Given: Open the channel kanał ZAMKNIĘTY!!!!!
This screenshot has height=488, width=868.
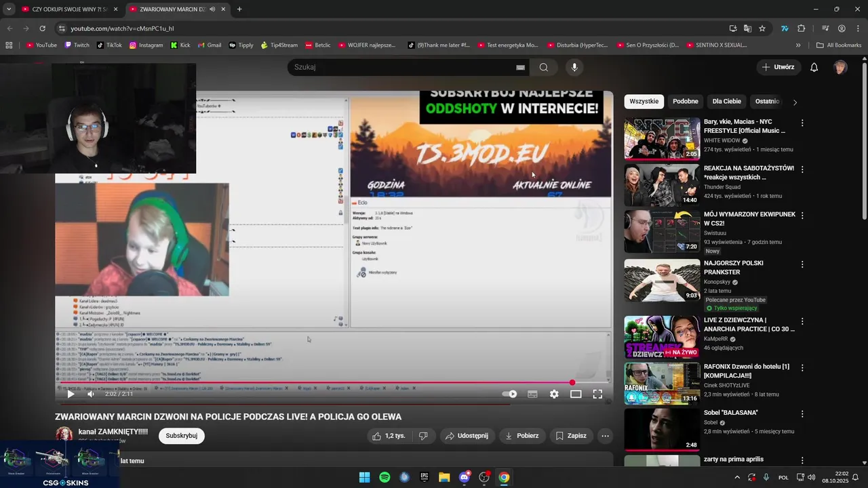Looking at the screenshot, I should point(113,432).
